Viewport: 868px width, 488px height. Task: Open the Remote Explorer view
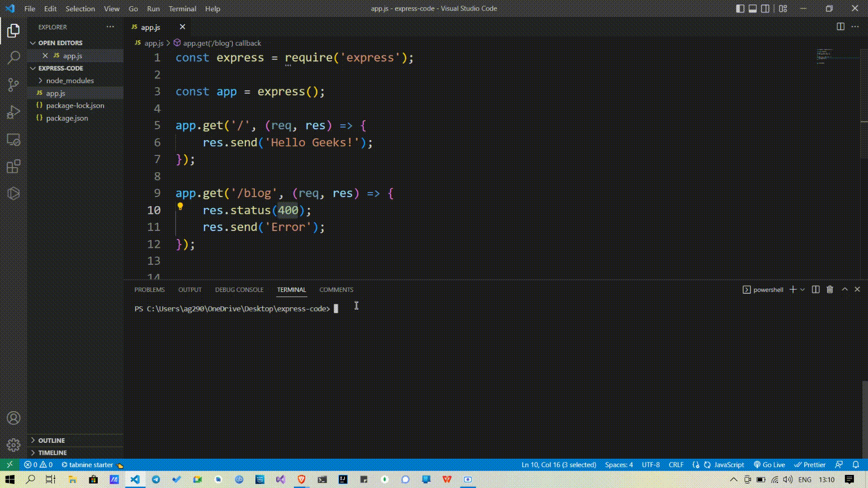14,140
